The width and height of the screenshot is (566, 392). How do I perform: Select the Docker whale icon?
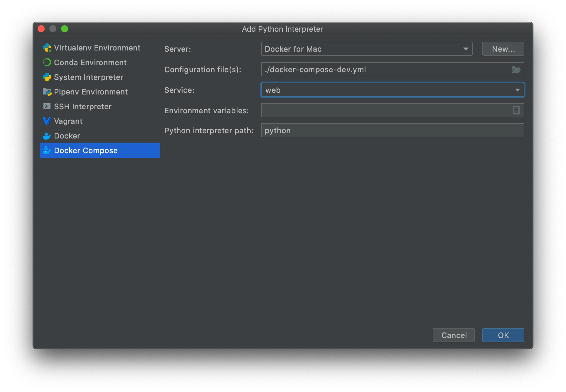click(x=47, y=136)
